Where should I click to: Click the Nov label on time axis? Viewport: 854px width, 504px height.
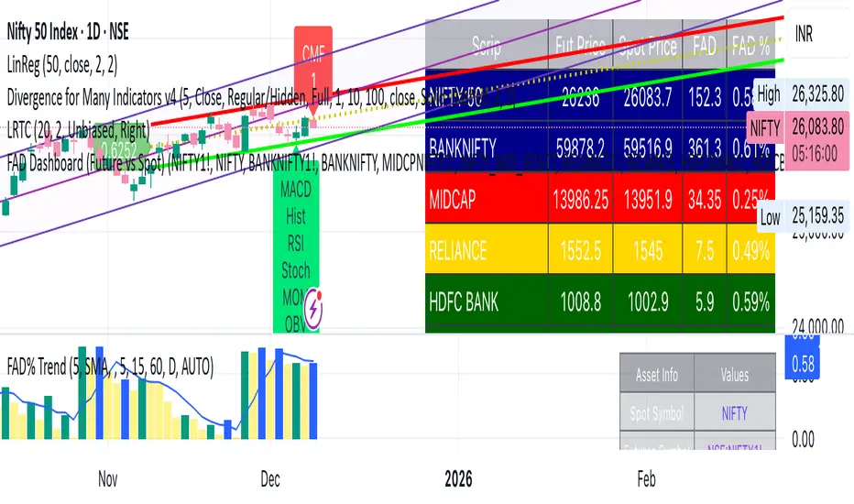(108, 479)
